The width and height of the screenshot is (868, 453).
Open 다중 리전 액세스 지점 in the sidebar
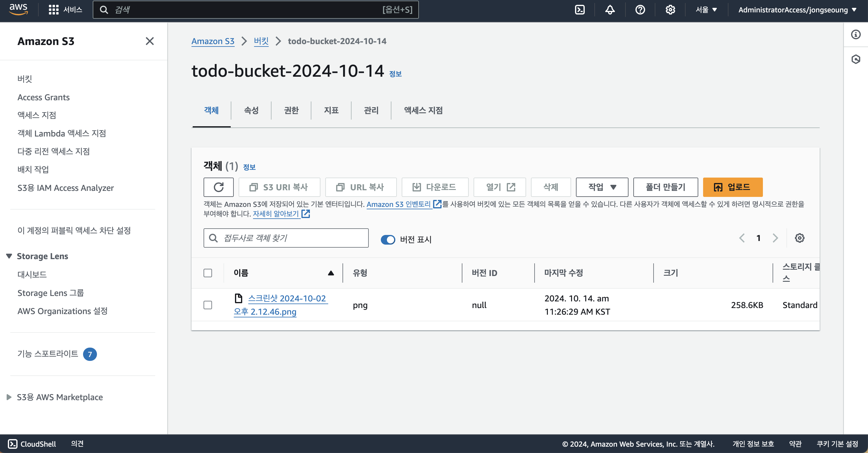tap(53, 151)
